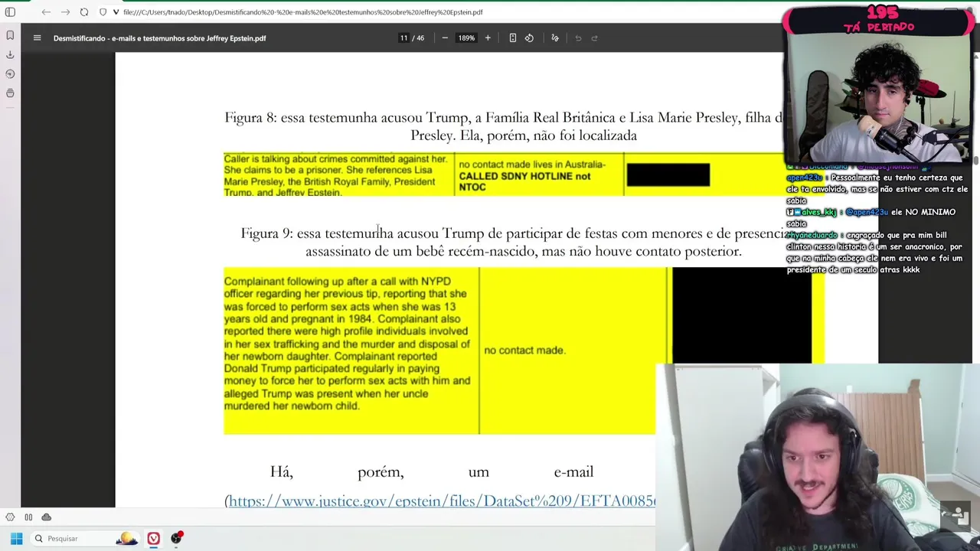The width and height of the screenshot is (980, 551).
Task: Click the PDF undo arrow
Action: pos(578,37)
